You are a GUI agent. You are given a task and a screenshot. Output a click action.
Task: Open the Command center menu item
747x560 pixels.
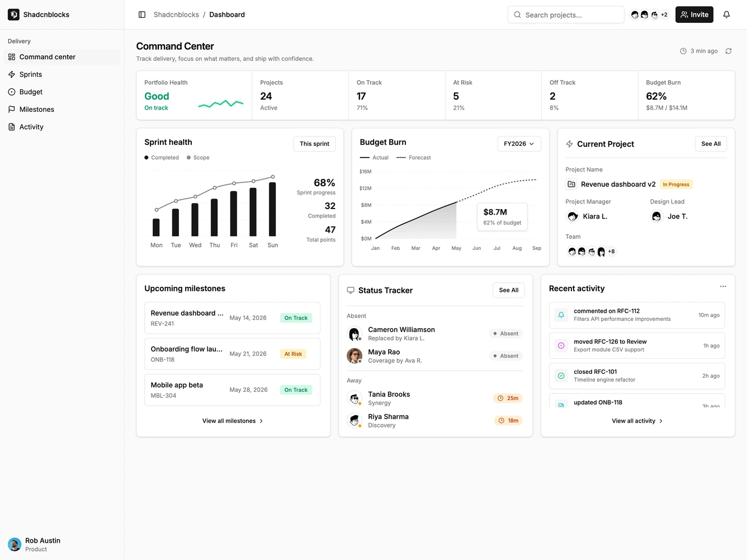pos(62,57)
